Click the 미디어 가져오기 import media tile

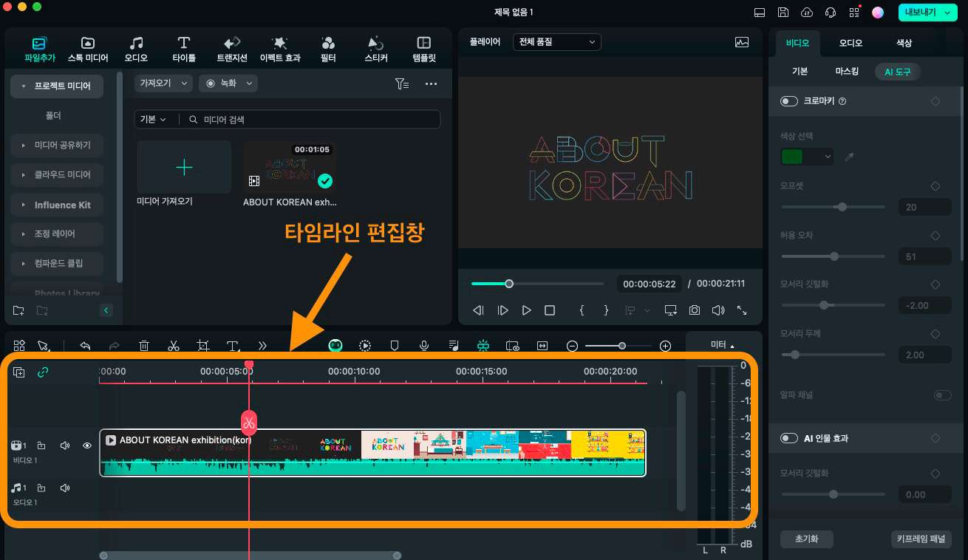(184, 168)
